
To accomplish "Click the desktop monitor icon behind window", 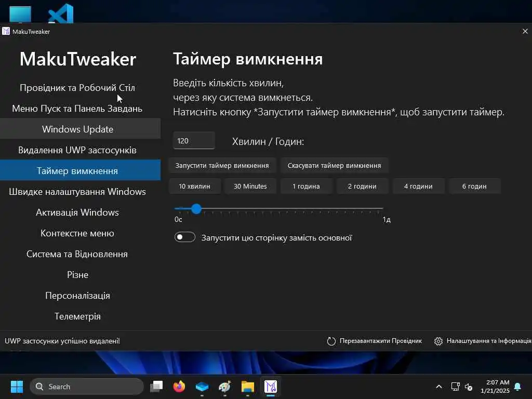I will [x=20, y=14].
